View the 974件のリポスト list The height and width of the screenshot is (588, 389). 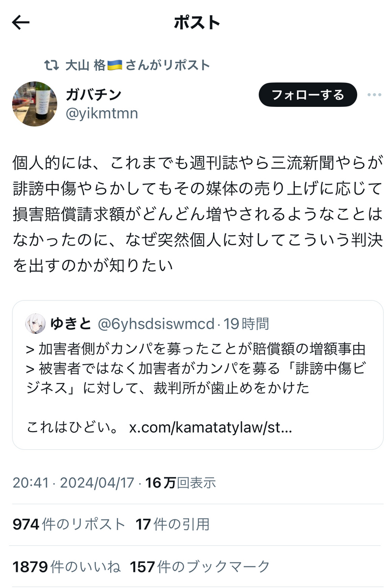69,525
